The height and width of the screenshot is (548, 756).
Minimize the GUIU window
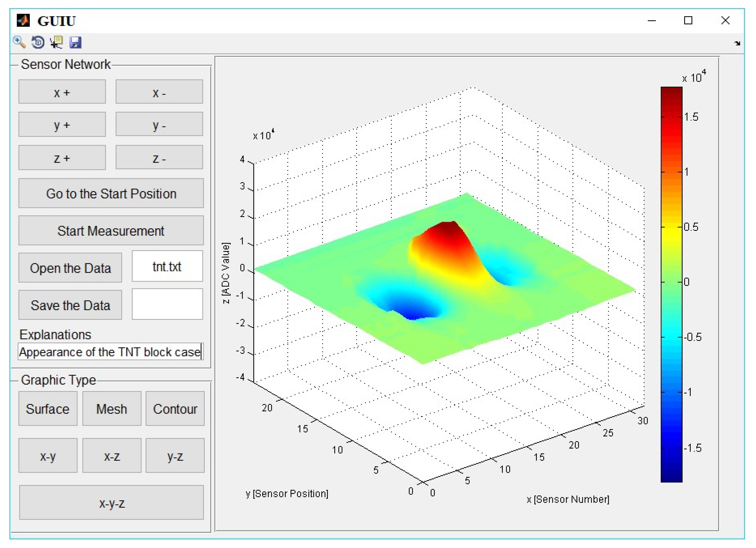[x=652, y=20]
